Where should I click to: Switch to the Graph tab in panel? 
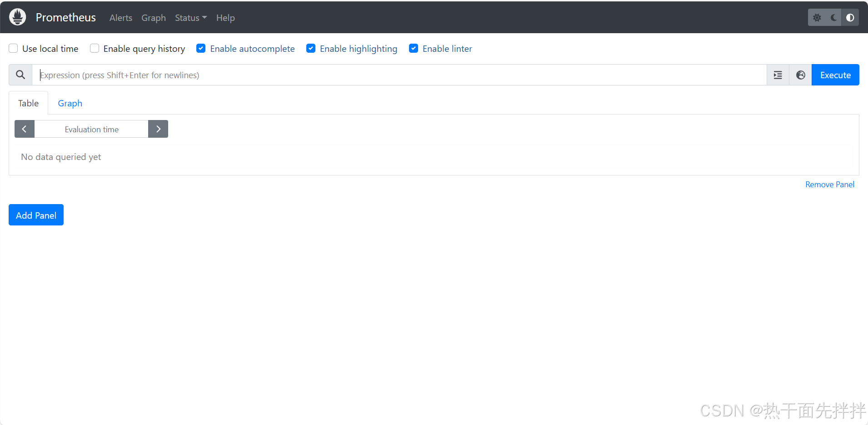click(x=70, y=103)
